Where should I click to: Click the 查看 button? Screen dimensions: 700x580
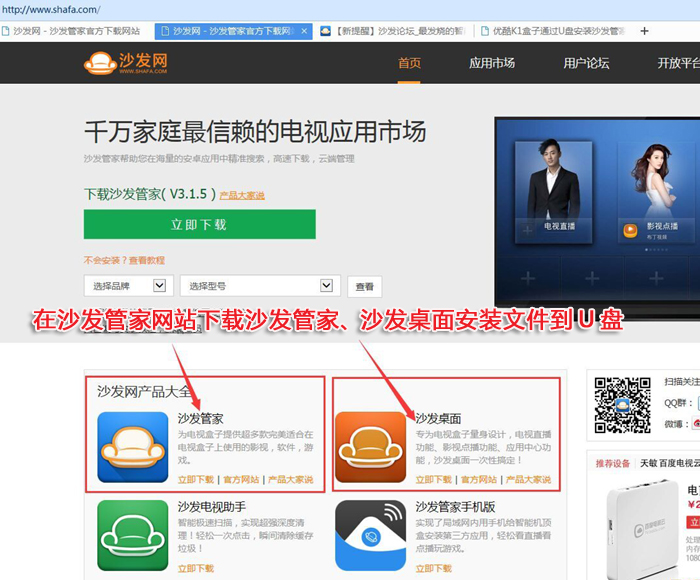click(x=364, y=287)
